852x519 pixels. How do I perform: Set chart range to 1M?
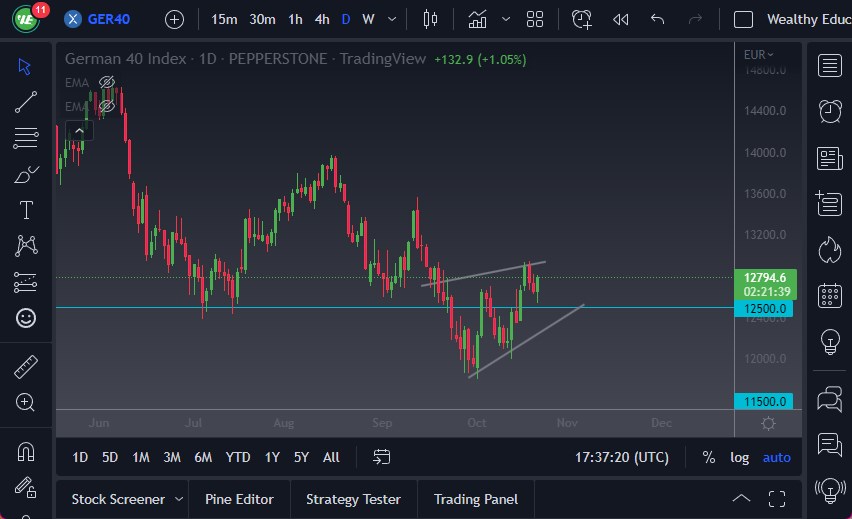(x=141, y=458)
